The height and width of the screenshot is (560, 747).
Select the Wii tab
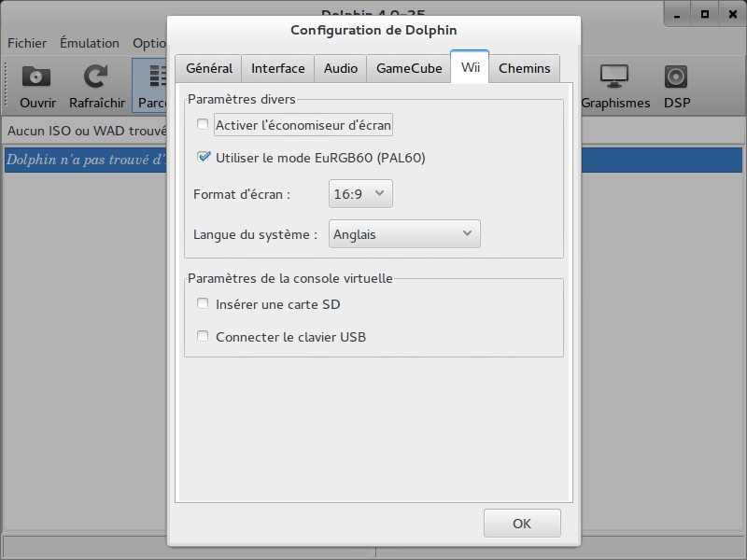point(470,67)
